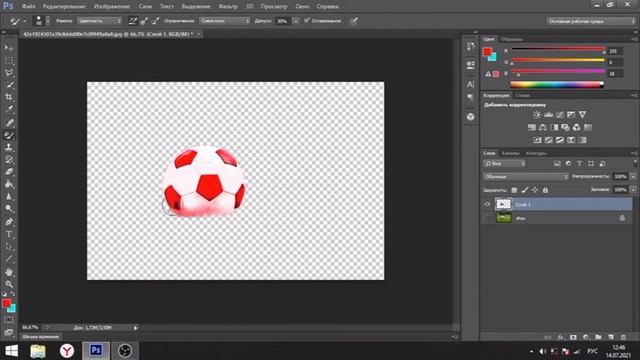The image size is (640, 360).
Task: Select the Move tool
Action: (9, 48)
